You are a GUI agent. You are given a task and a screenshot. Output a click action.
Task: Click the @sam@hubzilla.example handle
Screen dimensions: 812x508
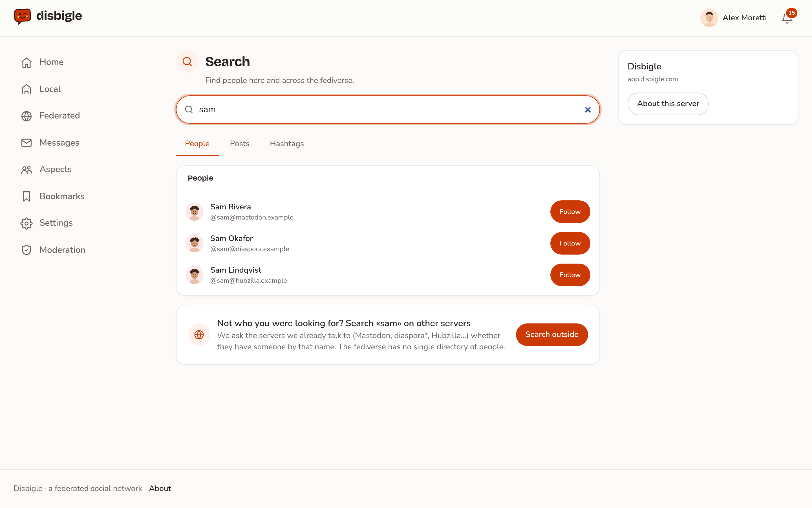(x=249, y=281)
